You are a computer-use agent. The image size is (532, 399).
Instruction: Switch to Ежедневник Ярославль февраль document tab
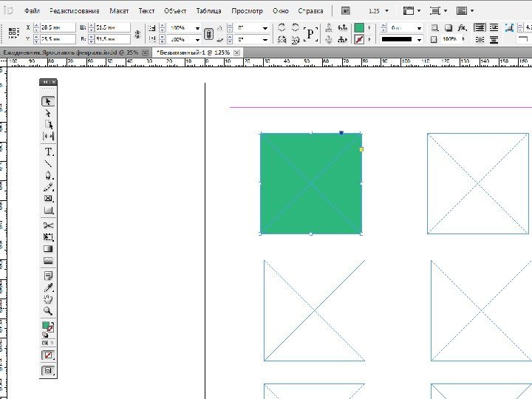[71, 52]
